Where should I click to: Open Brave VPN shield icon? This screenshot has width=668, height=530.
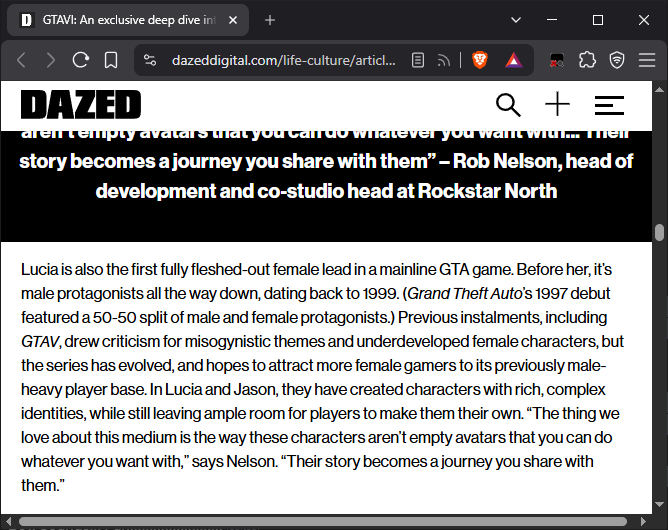coord(617,60)
